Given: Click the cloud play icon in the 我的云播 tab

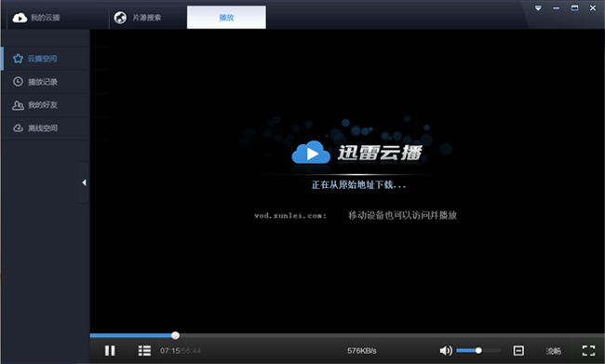Looking at the screenshot, I should tap(20, 18).
